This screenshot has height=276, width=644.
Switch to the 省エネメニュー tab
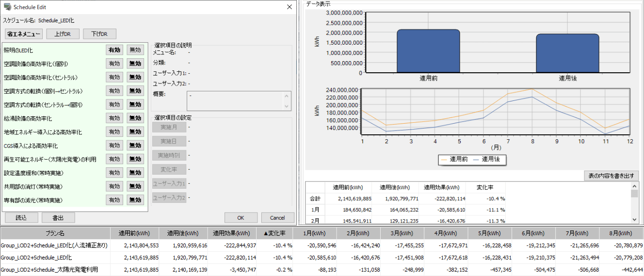pos(24,34)
